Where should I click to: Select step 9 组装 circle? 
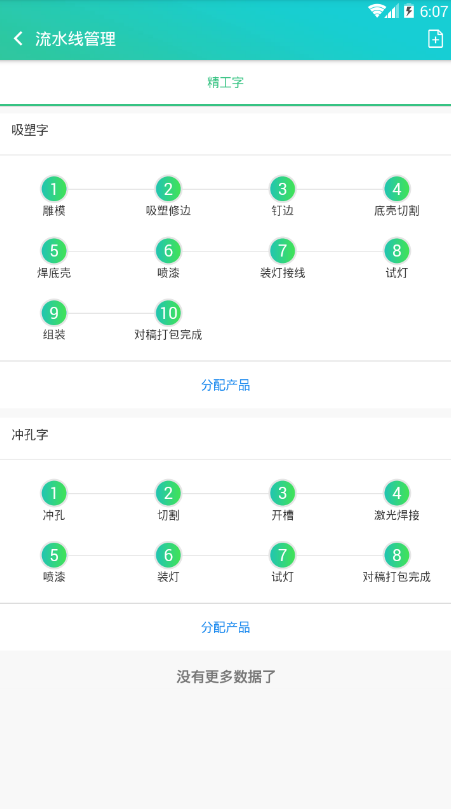pos(54,313)
